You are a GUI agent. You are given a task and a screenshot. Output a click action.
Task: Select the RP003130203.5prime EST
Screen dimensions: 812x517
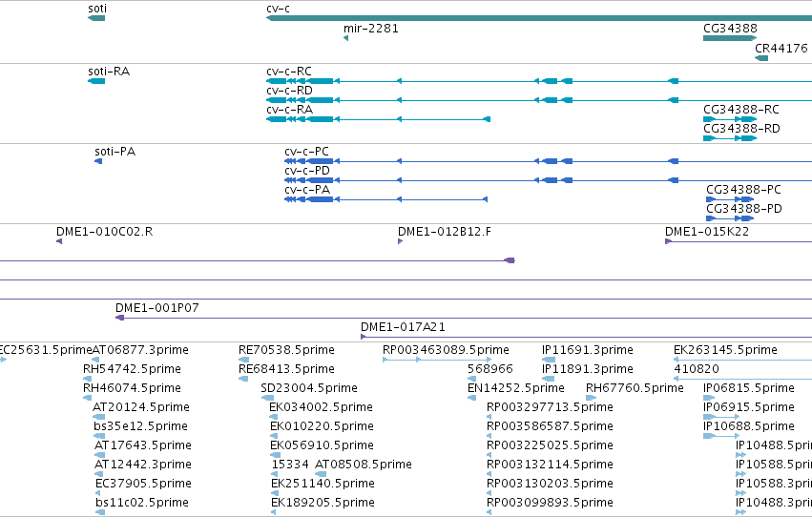point(489,493)
